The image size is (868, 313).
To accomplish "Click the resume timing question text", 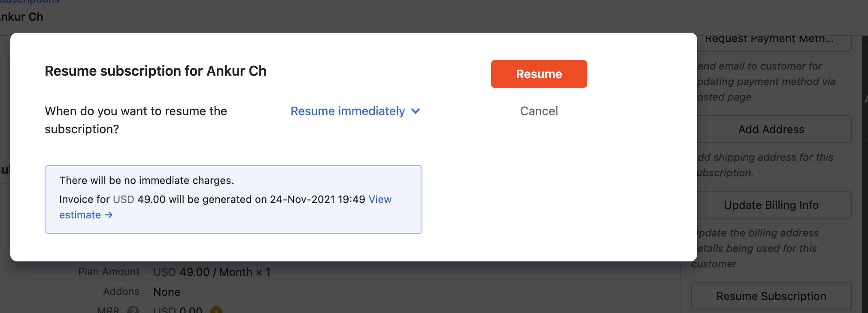I will (136, 120).
